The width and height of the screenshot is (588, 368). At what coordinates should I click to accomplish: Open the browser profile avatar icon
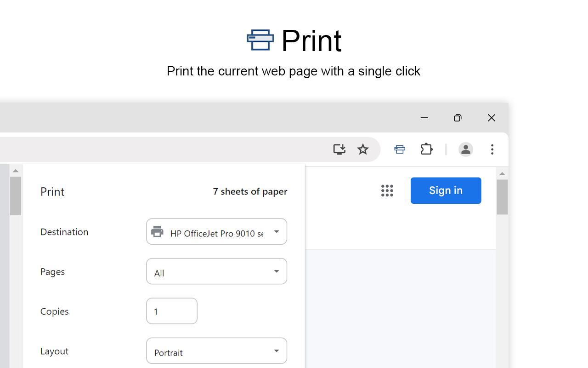click(x=465, y=149)
